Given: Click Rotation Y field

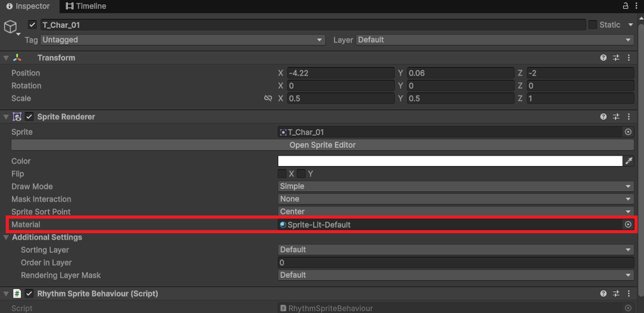Looking at the screenshot, I should 461,86.
